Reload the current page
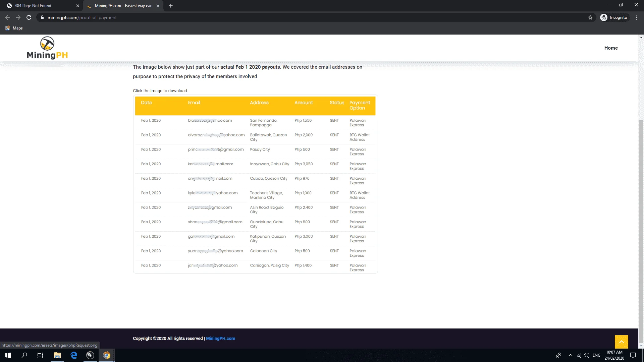 (x=29, y=17)
